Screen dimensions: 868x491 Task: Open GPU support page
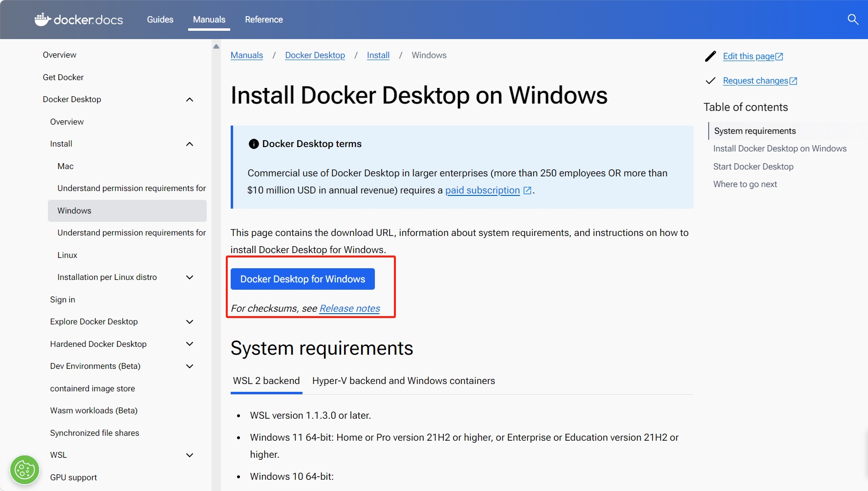tap(73, 477)
